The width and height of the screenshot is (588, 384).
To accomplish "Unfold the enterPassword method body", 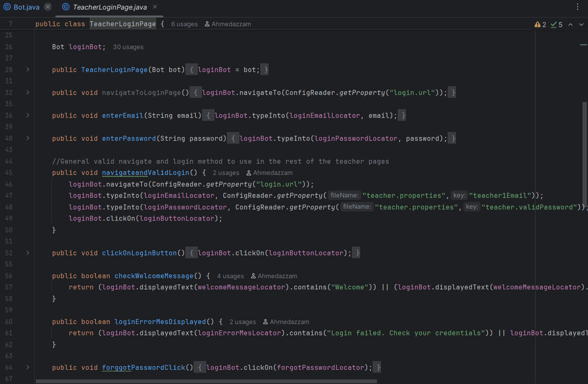I will point(28,138).
